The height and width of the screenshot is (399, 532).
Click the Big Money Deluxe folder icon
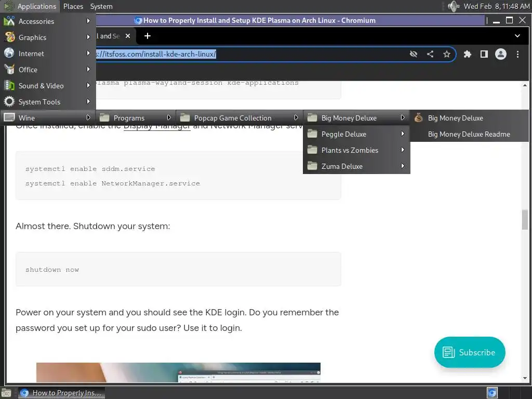312,118
